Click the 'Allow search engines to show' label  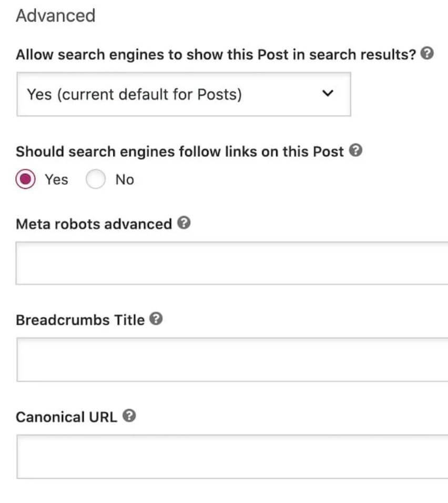point(216,55)
